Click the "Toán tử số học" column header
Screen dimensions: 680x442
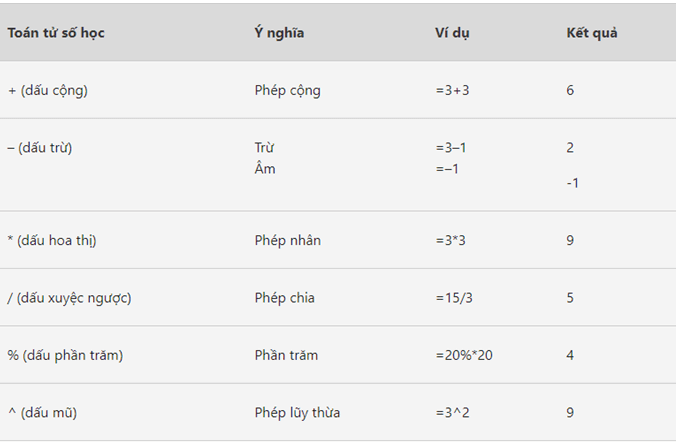click(56, 33)
